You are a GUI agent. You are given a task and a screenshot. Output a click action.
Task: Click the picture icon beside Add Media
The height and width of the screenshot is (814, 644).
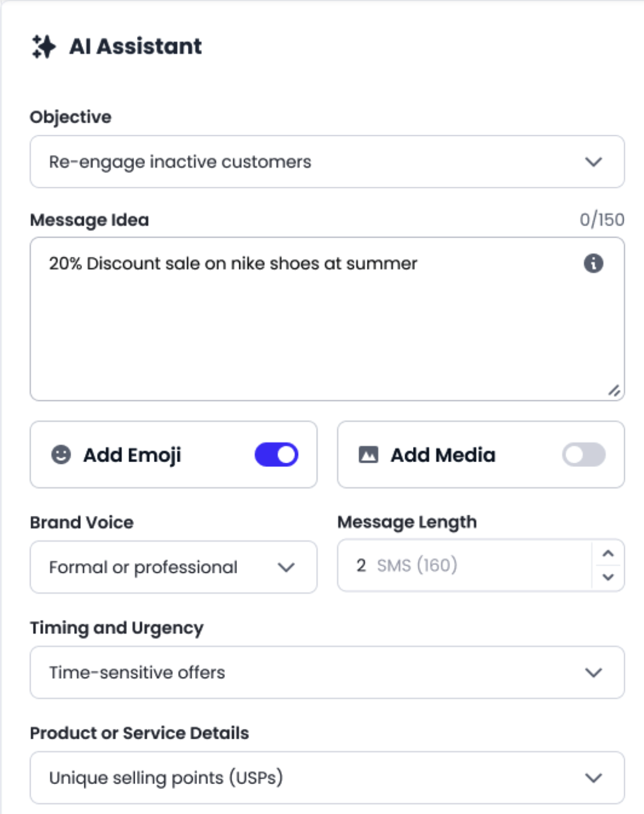point(368,455)
